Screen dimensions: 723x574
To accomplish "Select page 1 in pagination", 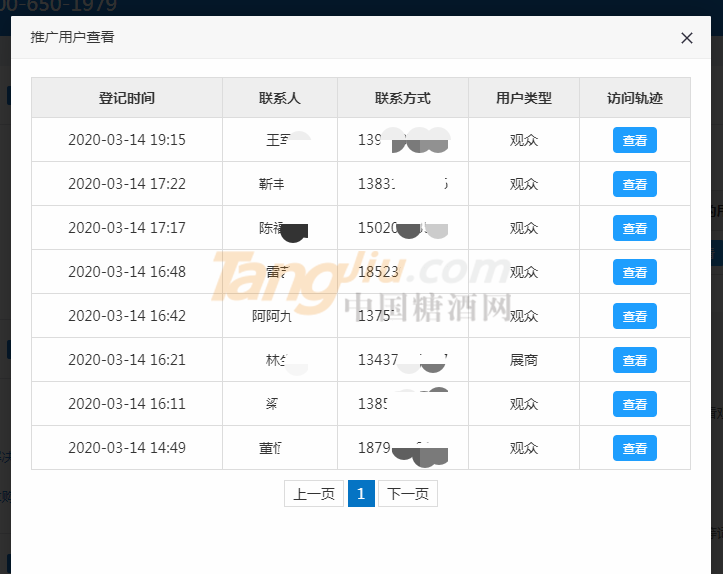I will pos(361,494).
